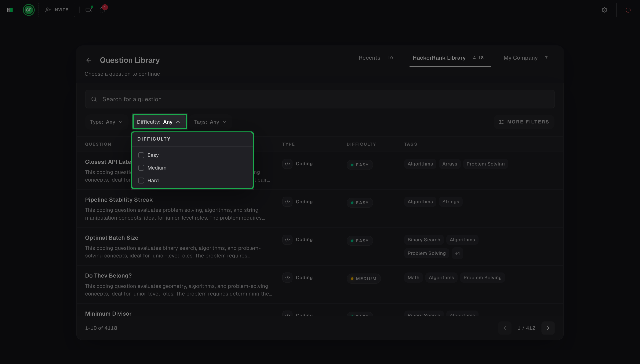Open the Pipeline Stability Streak question
This screenshot has height=364, width=640.
coord(119,200)
